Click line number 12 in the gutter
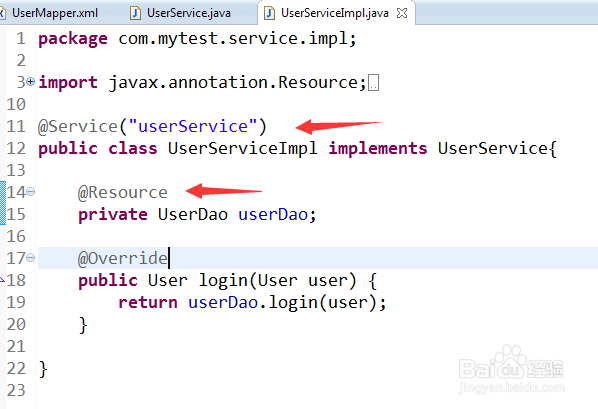 pos(16,148)
